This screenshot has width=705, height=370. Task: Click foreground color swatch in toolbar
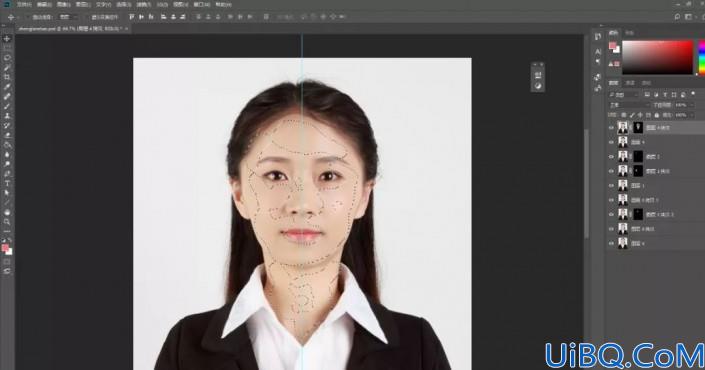pyautogui.click(x=5, y=248)
